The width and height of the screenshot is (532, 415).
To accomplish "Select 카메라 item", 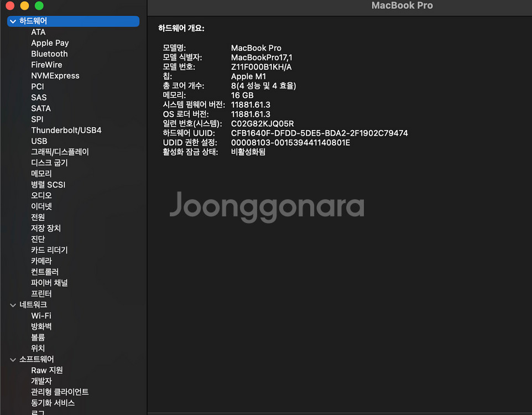I will pos(41,261).
